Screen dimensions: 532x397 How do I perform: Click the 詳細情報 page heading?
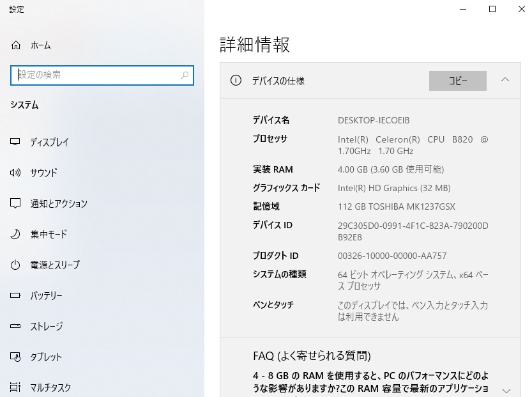(254, 45)
